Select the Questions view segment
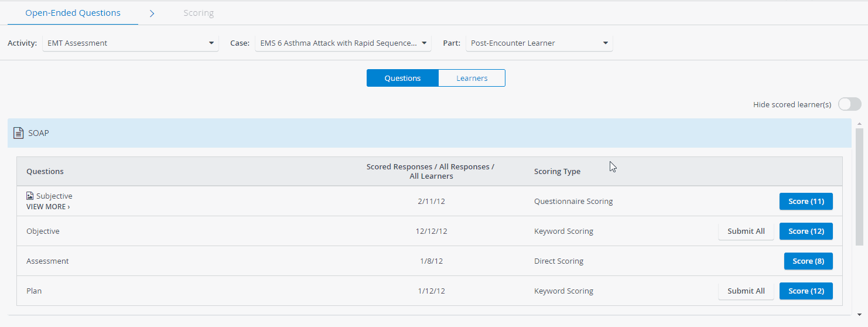Screen dimensions: 868x327 (x=402, y=78)
